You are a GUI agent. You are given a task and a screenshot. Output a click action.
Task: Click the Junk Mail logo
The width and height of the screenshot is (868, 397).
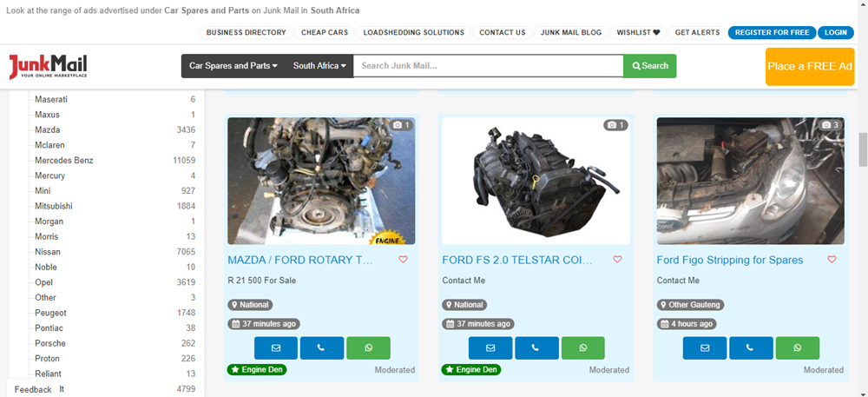[x=48, y=66]
